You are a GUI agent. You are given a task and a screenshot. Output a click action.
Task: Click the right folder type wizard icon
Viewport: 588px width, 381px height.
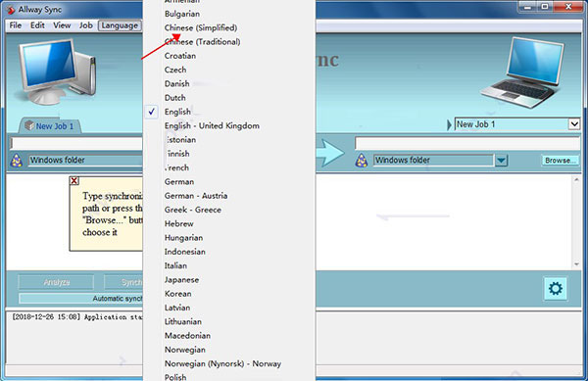point(362,161)
